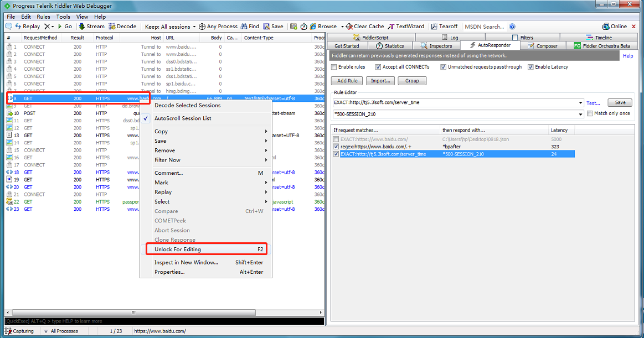Click the Save rule button
This screenshot has height=338, width=644.
[x=620, y=102]
